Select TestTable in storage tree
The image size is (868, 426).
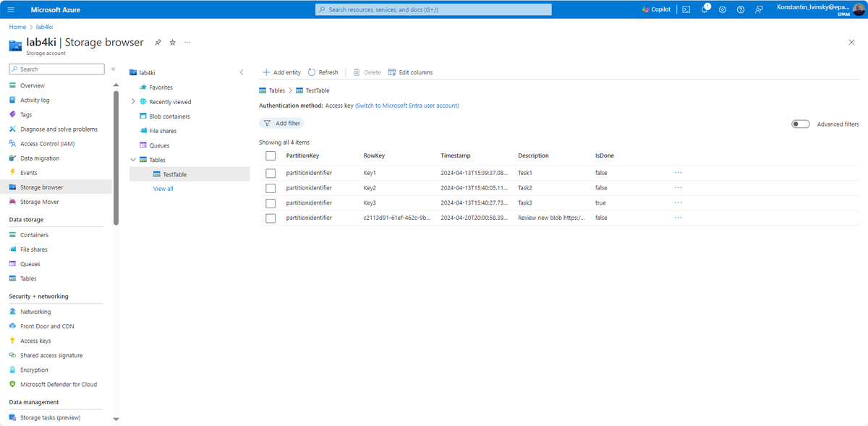pyautogui.click(x=190, y=174)
